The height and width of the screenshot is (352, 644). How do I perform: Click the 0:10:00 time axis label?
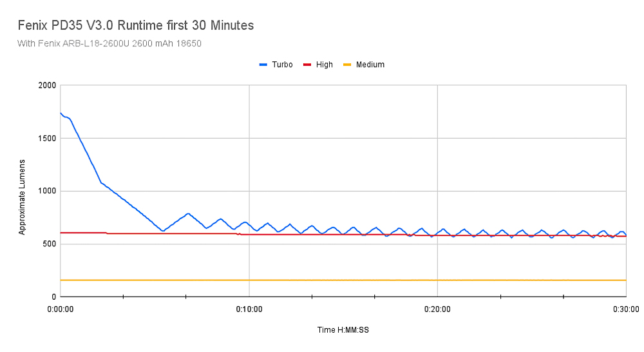coord(249,309)
